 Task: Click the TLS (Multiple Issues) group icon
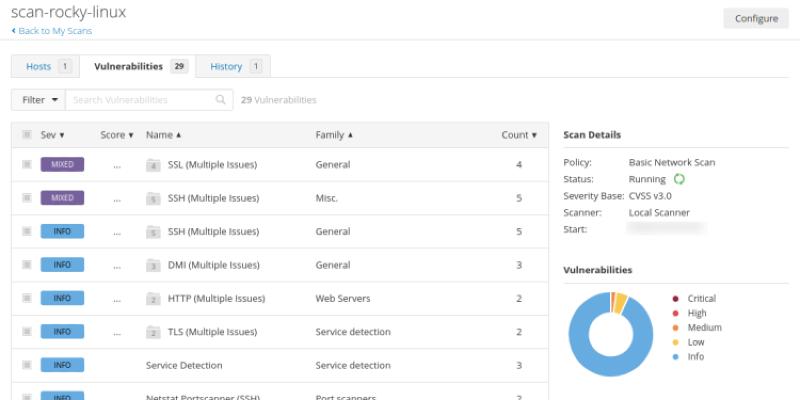pos(153,332)
